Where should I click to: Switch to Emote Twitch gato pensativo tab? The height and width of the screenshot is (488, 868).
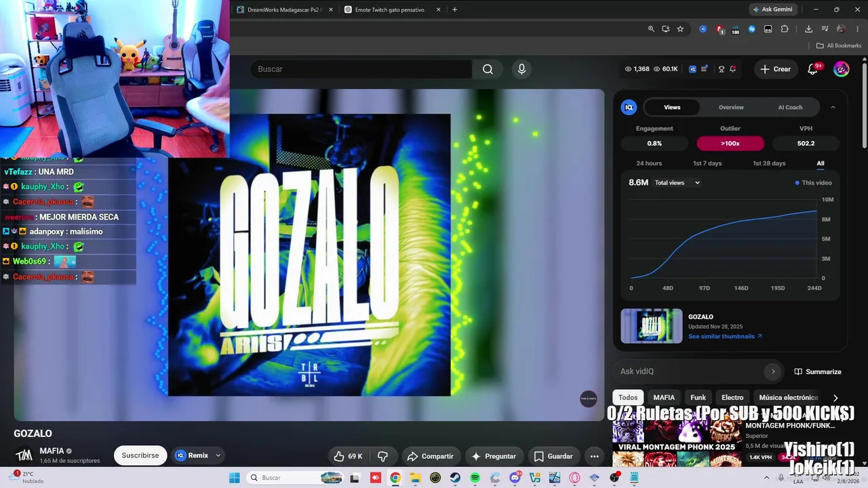point(393,9)
